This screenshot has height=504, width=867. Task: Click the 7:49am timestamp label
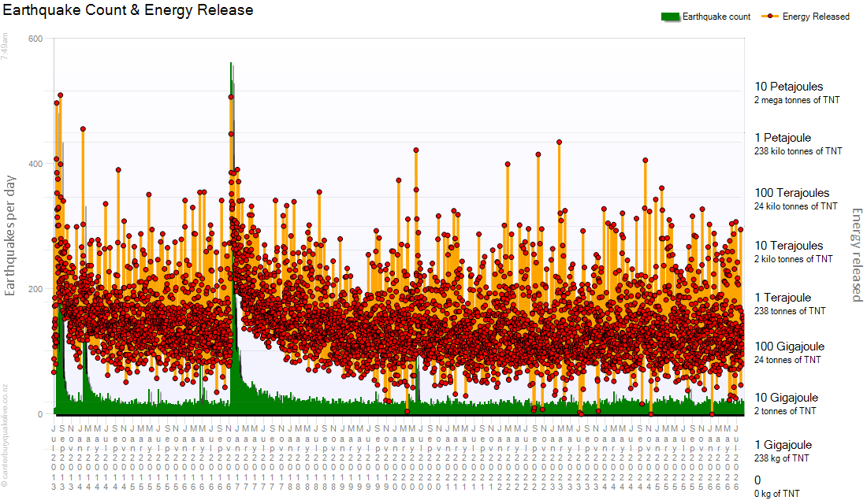click(x=5, y=46)
